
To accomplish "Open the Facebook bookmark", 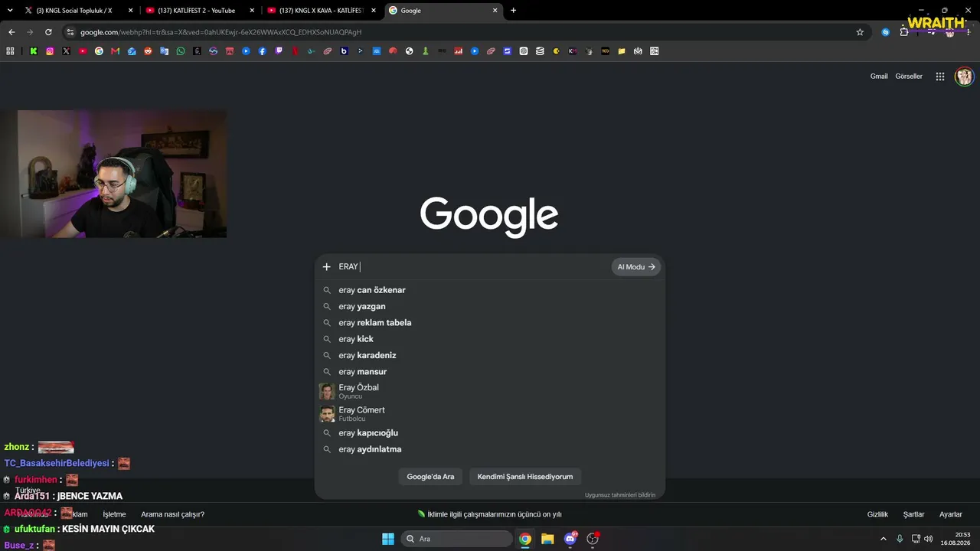I will [262, 51].
